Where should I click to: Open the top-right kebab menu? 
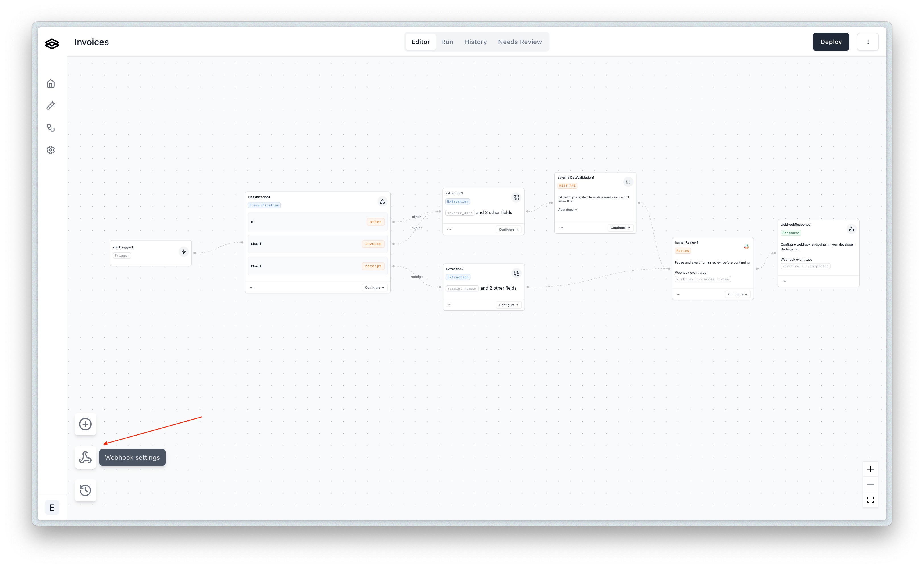tap(868, 42)
